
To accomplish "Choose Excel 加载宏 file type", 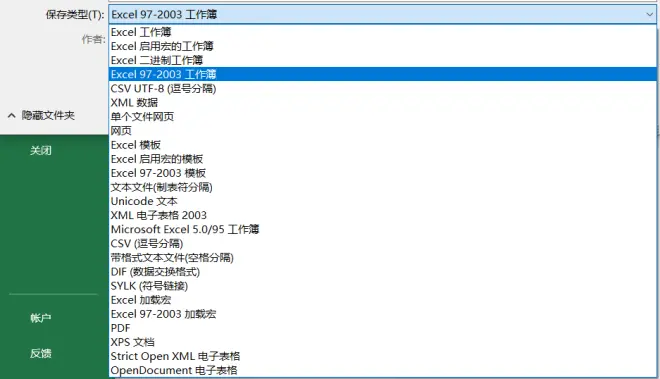I will pyautogui.click(x=383, y=300).
